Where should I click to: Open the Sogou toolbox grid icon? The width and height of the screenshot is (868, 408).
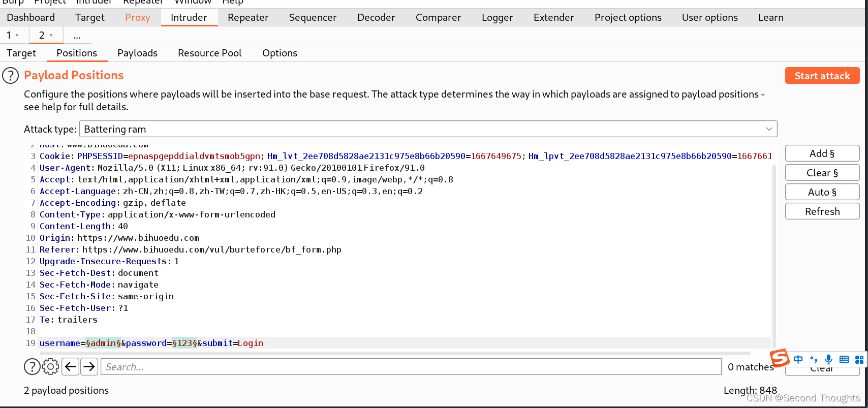tap(859, 360)
